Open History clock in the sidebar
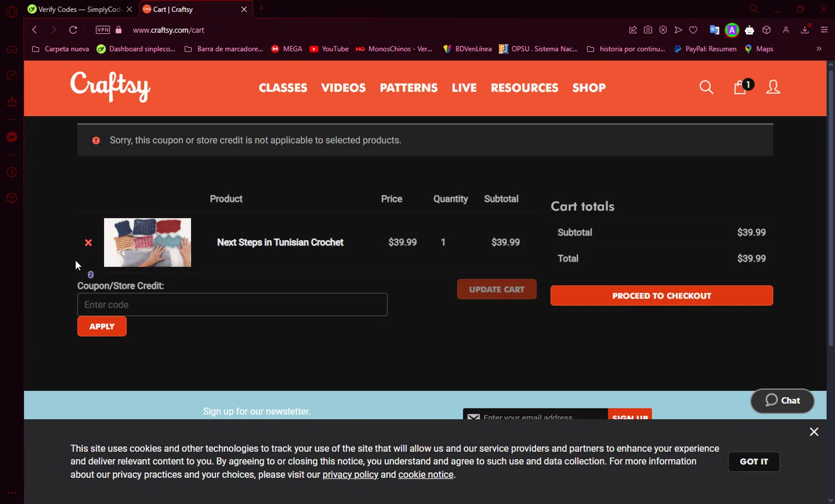Image resolution: width=835 pixels, height=504 pixels. (12, 172)
